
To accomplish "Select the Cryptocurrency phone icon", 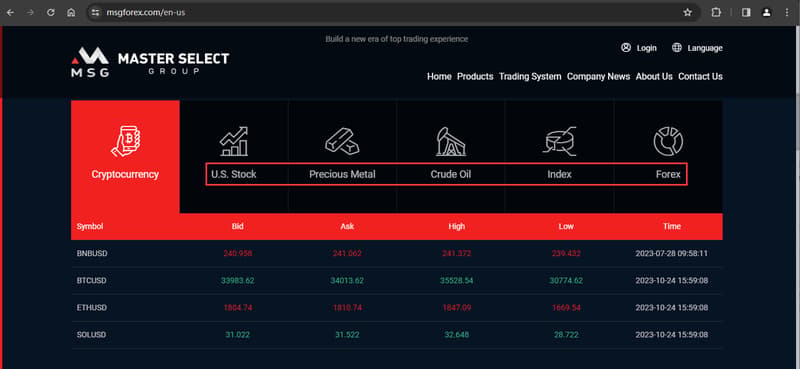I will pos(125,140).
